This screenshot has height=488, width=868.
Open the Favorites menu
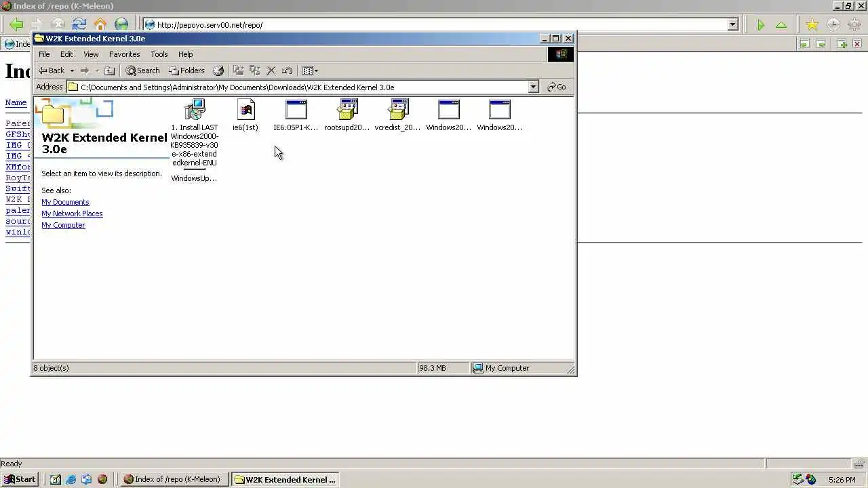tap(125, 54)
